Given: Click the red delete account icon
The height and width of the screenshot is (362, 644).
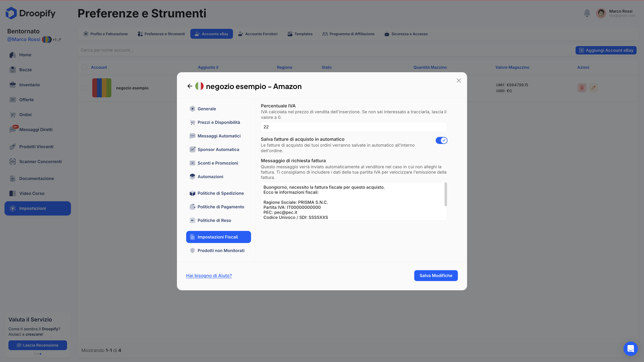Looking at the screenshot, I should [582, 88].
